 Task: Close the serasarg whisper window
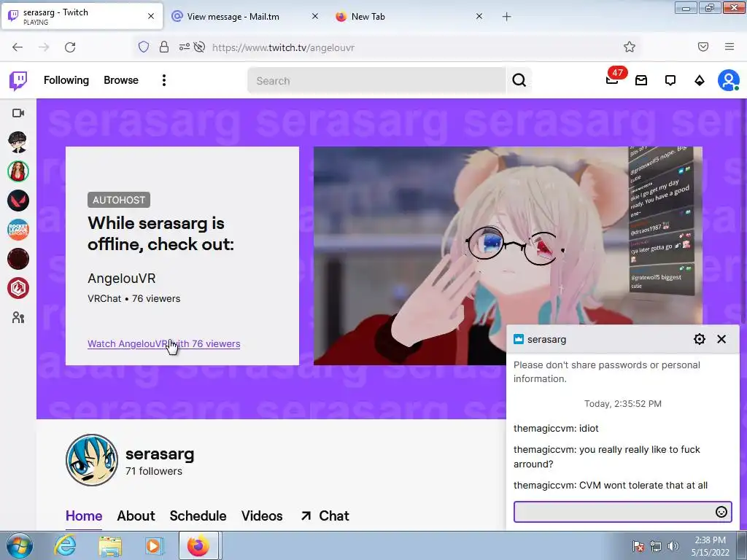(x=721, y=339)
